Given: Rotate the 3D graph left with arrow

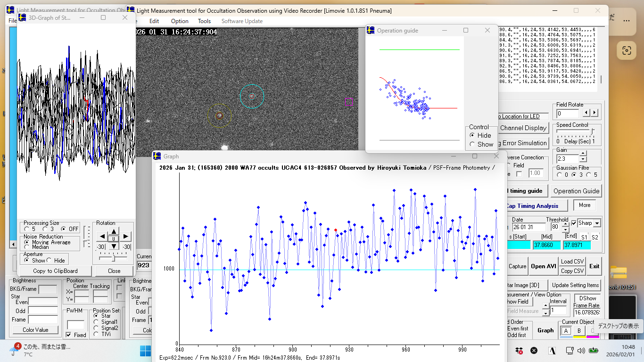Looking at the screenshot, I should [x=102, y=237].
